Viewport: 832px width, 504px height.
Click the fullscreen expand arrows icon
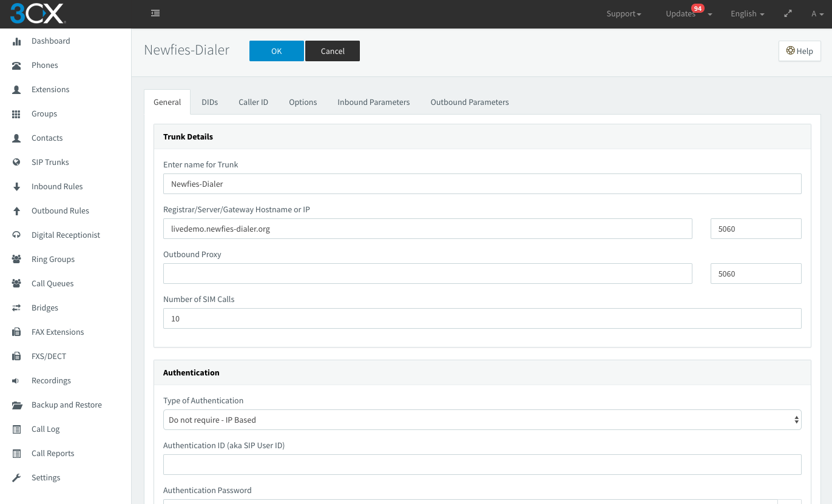(788, 13)
